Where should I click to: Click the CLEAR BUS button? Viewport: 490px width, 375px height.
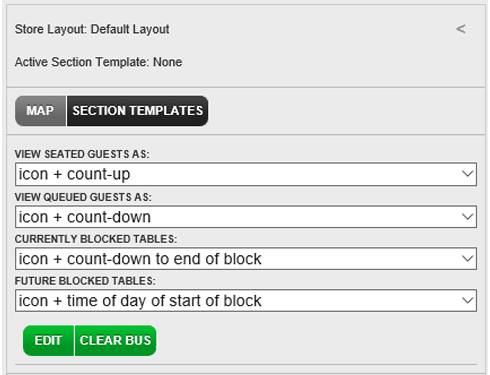tap(115, 340)
